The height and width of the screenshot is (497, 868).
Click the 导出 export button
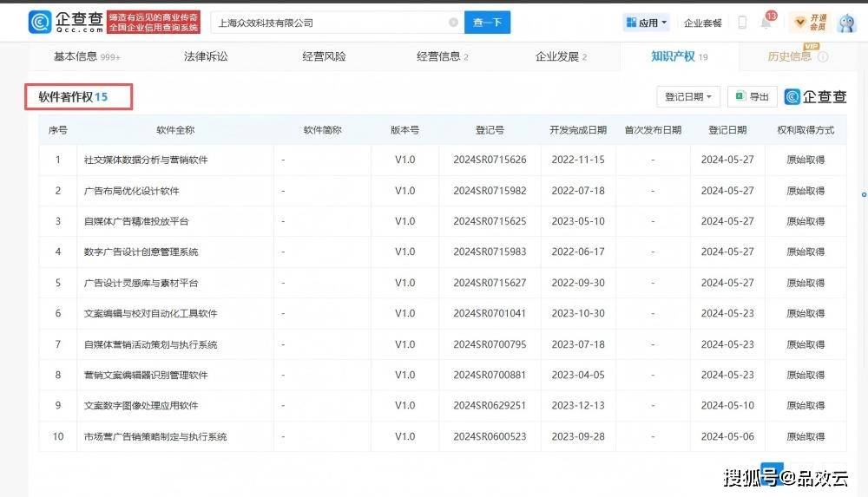[x=753, y=96]
